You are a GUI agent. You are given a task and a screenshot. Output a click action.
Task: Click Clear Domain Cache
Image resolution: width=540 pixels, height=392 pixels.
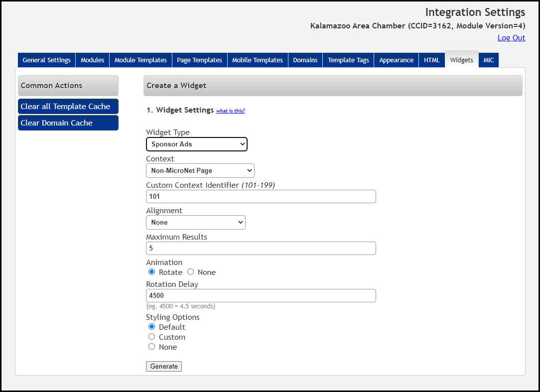coord(68,123)
